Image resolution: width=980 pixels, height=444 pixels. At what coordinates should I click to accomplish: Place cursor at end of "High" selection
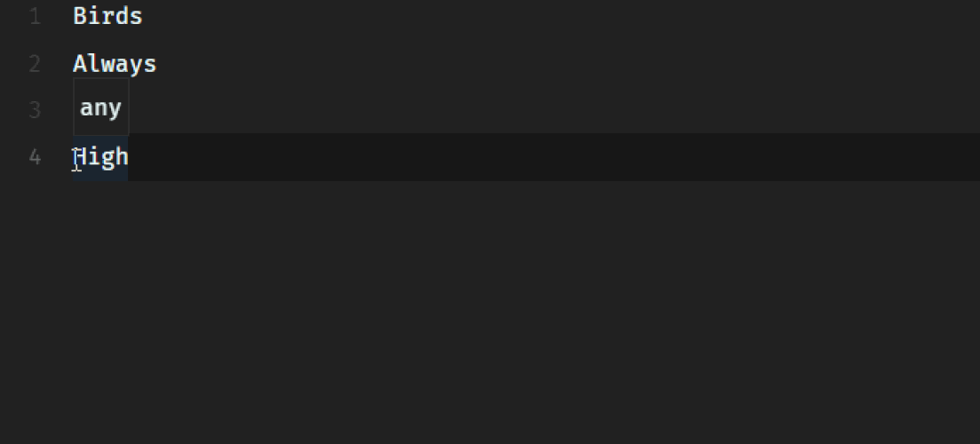[x=129, y=157]
